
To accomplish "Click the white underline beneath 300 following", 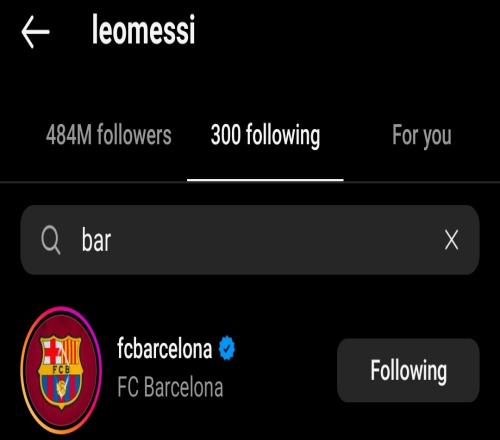I will 265,180.
